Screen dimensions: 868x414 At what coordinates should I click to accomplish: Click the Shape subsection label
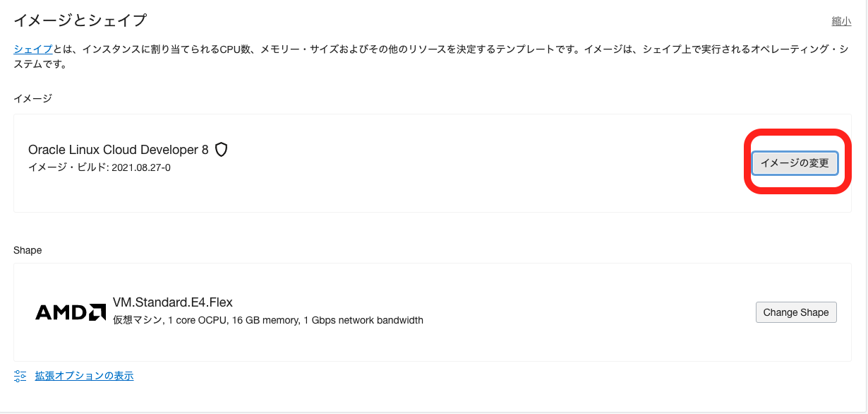(28, 250)
